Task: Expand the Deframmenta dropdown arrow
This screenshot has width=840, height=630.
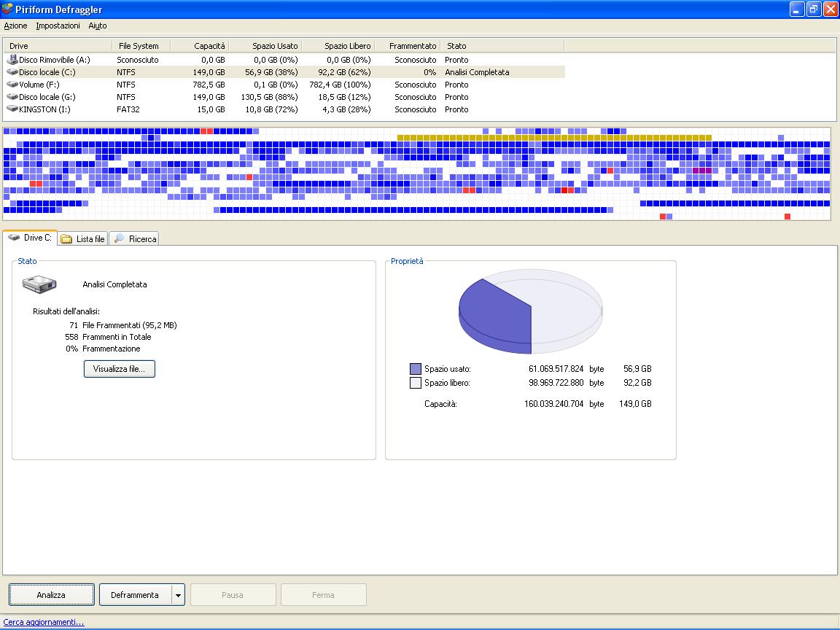Action: [179, 595]
